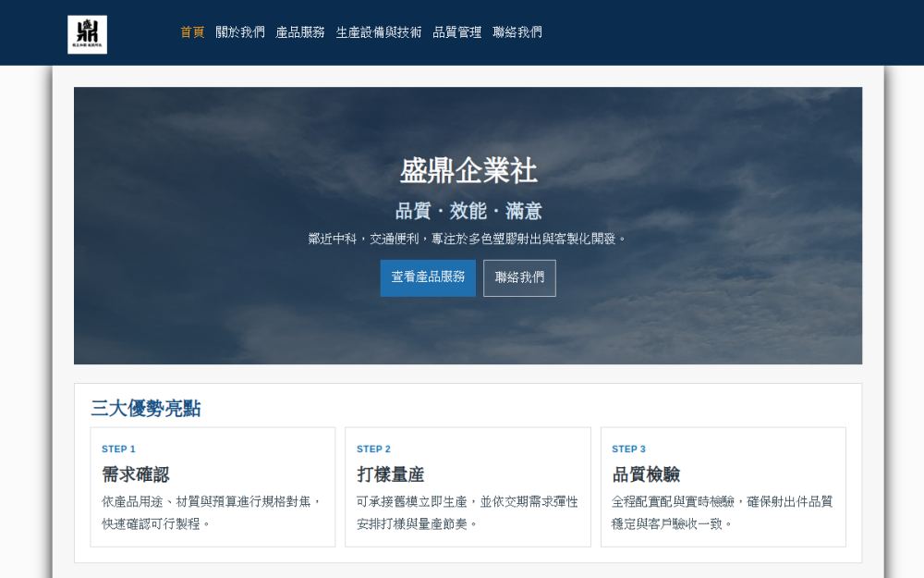
Task: Click the 全程配實配與實時檢驗 description text
Action: point(723,512)
